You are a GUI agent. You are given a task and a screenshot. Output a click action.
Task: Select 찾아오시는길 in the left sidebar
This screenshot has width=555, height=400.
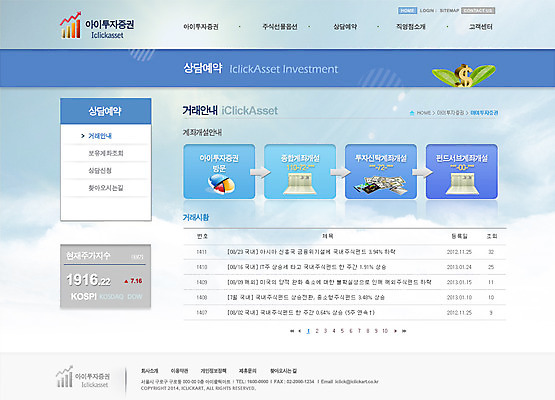click(105, 188)
